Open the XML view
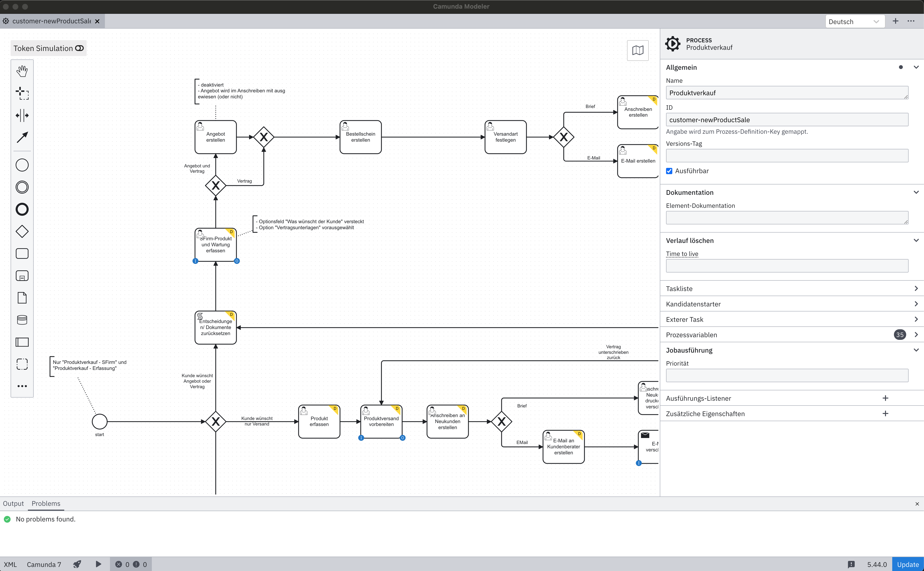The image size is (924, 571). coord(11,564)
